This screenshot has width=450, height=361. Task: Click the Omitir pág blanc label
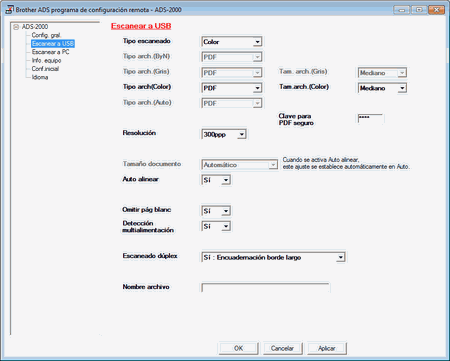[147, 210]
